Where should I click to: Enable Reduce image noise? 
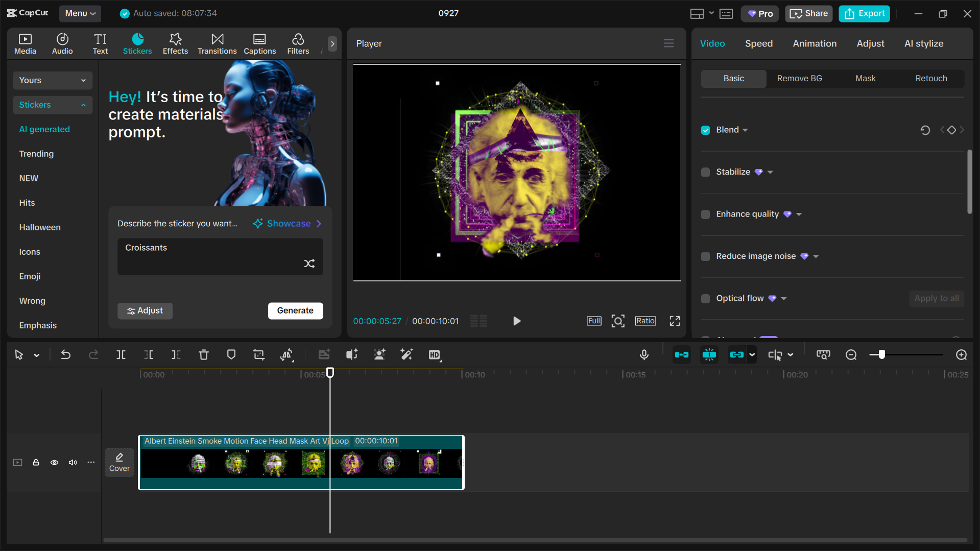click(x=705, y=256)
